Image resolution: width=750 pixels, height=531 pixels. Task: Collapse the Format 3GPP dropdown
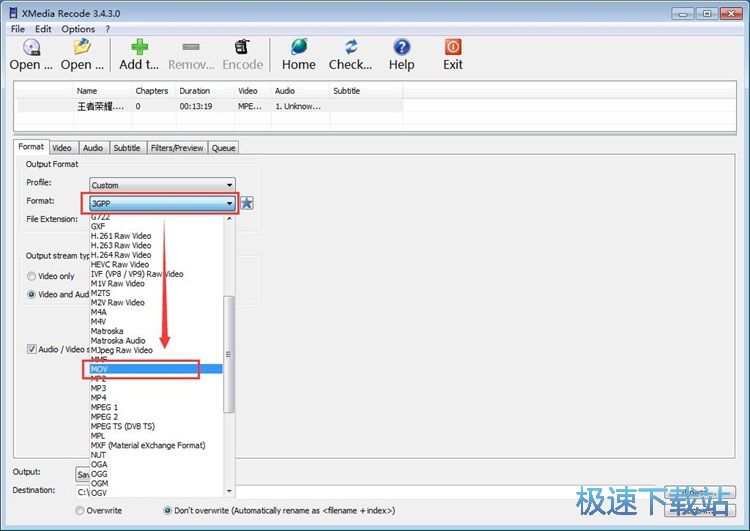[x=162, y=203]
